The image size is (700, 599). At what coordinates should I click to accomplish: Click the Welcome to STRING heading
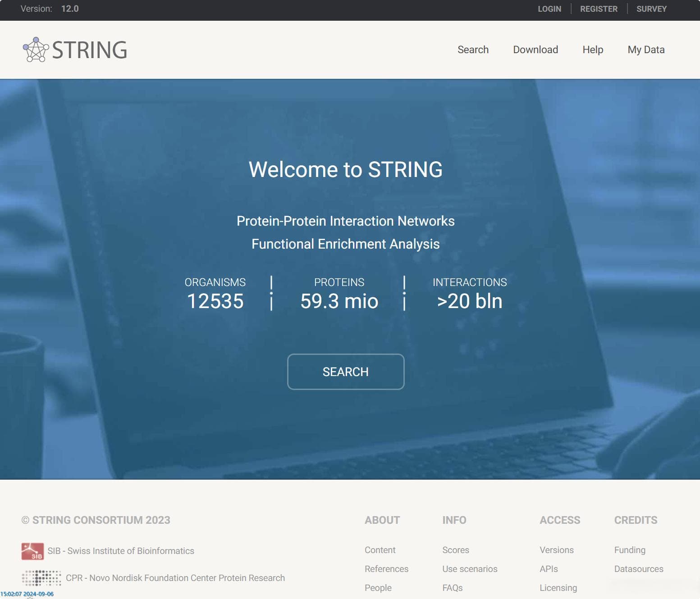coord(346,169)
